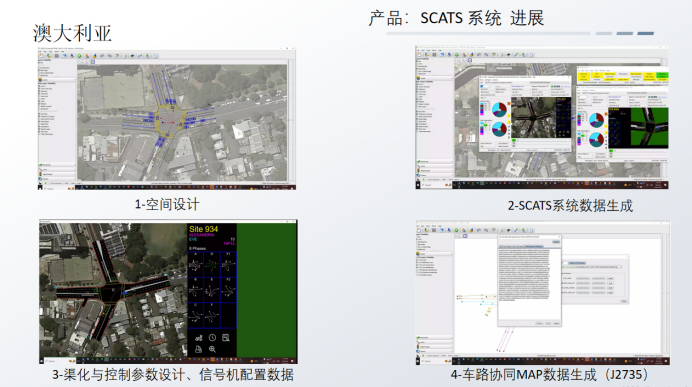The image size is (692, 387).
Task: Open the 4-车路协同MAP数据生成 screenshot image
Action: pyautogui.click(x=543, y=293)
